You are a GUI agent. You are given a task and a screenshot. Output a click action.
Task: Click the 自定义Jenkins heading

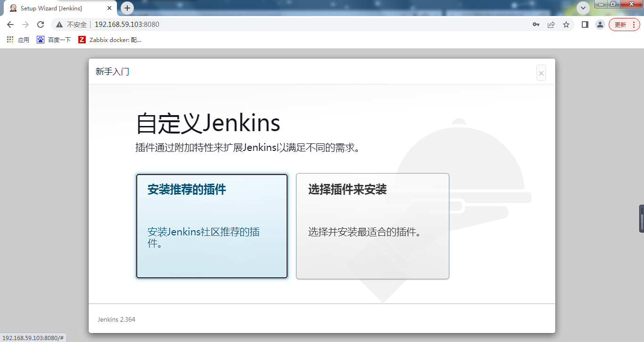point(208,124)
